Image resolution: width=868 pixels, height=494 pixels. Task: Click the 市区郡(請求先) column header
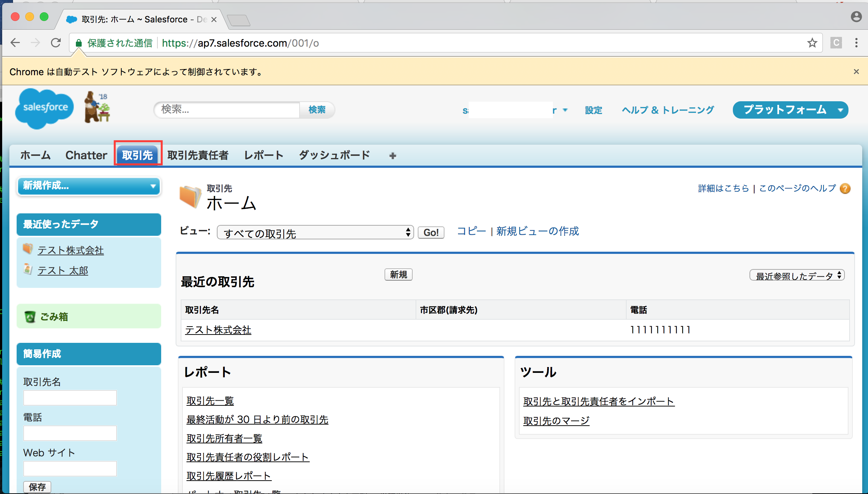(449, 310)
